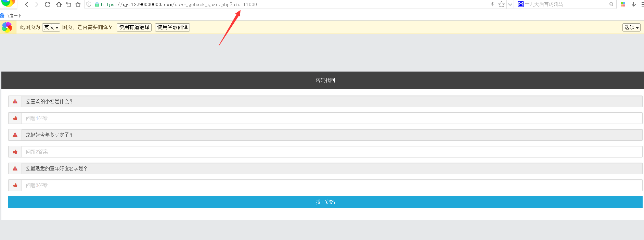Viewport: 644px width, 240px height.
Task: Open the 选项 options dropdown
Action: [631, 27]
